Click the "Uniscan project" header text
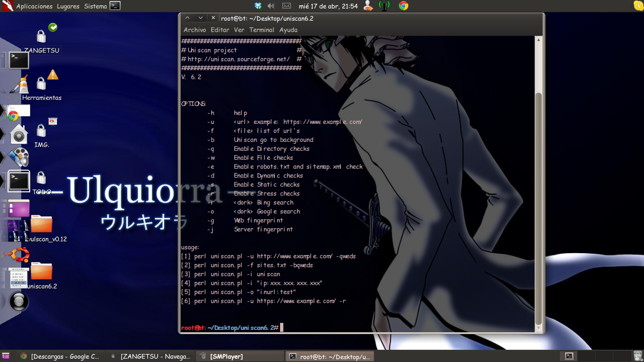The width and height of the screenshot is (644, 362). point(212,50)
